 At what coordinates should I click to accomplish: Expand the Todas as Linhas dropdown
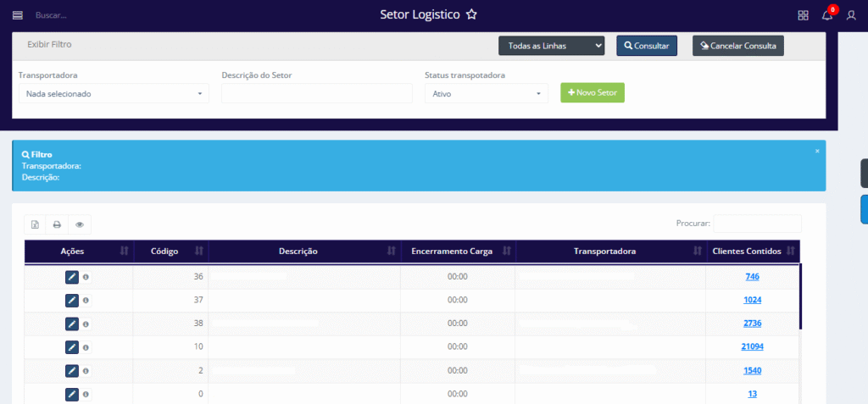(x=551, y=46)
